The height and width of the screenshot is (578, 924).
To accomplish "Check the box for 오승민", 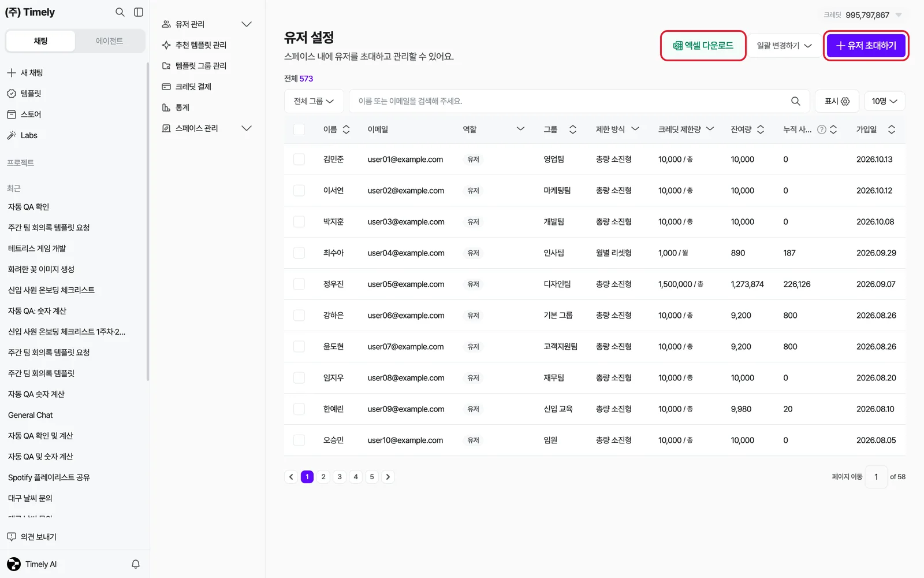I will 299,440.
